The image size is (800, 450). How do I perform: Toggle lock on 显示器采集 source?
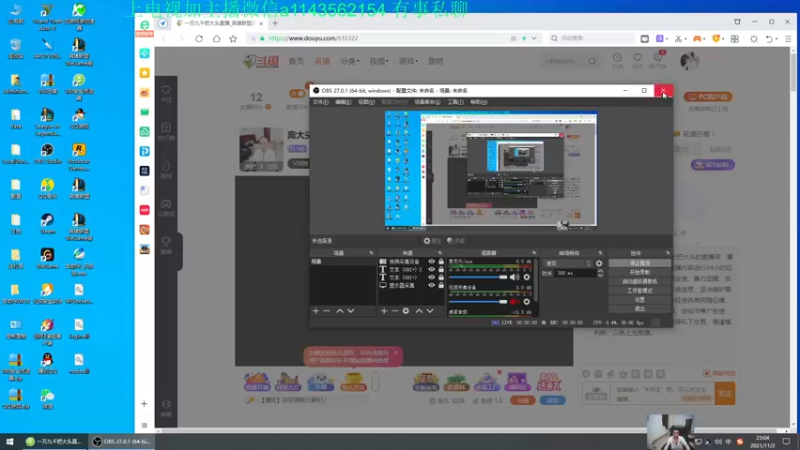[441, 285]
